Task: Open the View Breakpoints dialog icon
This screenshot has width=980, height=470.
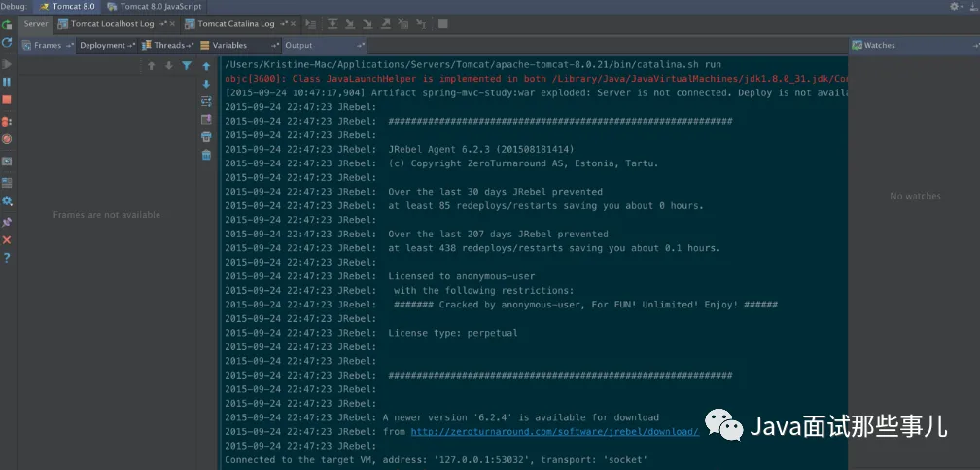Action: 7,122
